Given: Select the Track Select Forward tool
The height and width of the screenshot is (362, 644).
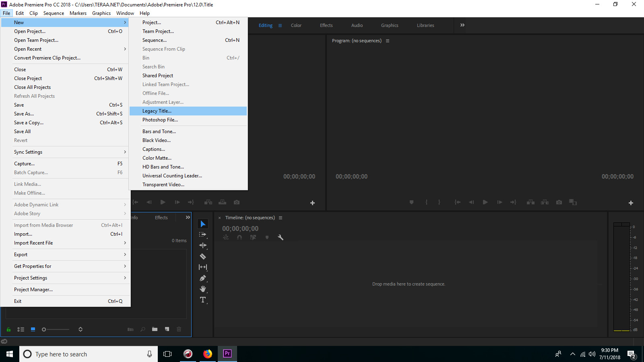Looking at the screenshot, I should pos(203,234).
